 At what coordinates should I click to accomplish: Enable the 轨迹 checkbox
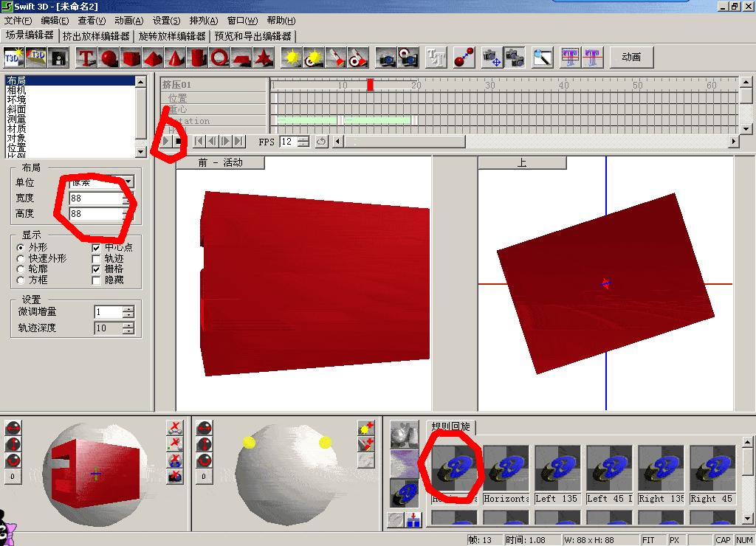(96, 259)
